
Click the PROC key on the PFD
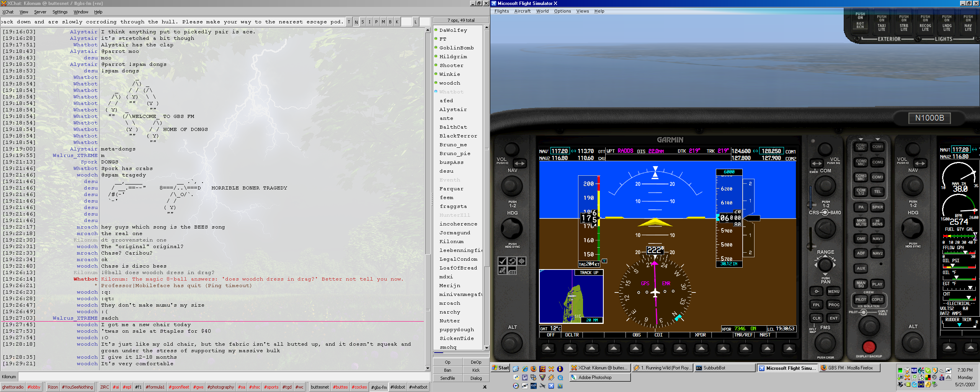pyautogui.click(x=833, y=305)
